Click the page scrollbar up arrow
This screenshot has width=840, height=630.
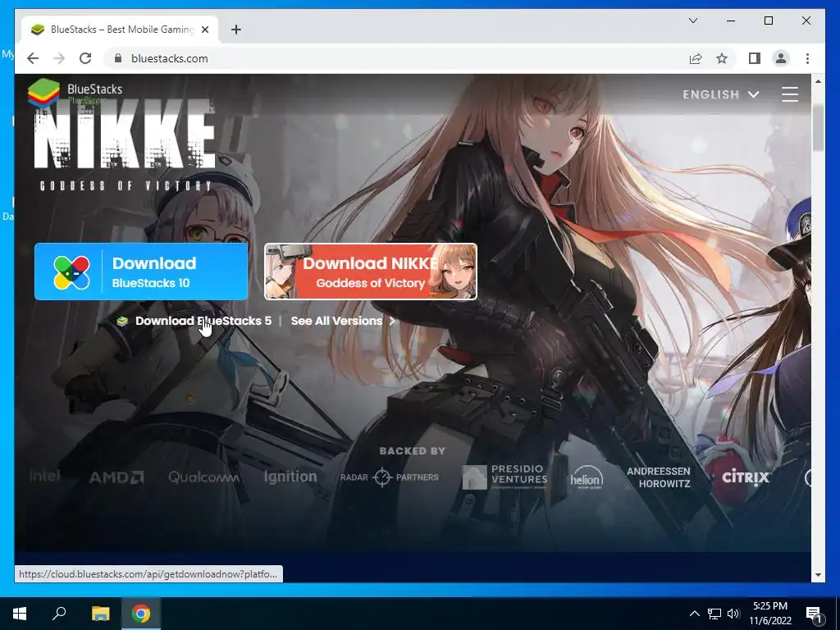click(818, 81)
